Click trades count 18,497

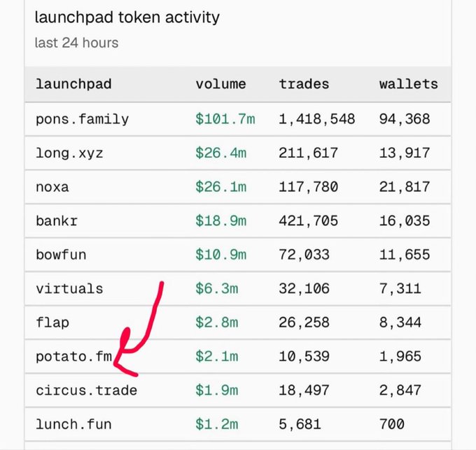pos(304,391)
